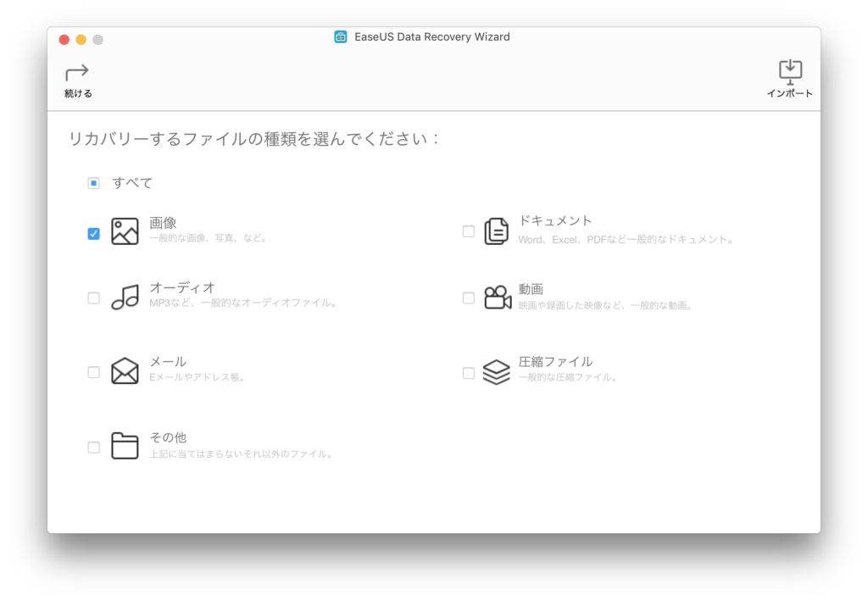Click the description Eメールやアドレス帳。
Viewport: 868px width, 601px height.
coord(198,377)
